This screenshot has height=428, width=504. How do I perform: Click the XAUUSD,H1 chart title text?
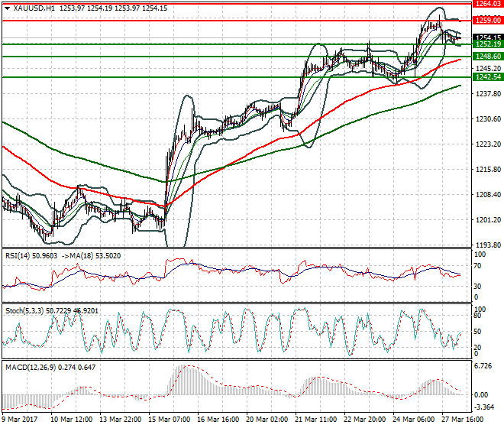(34, 8)
